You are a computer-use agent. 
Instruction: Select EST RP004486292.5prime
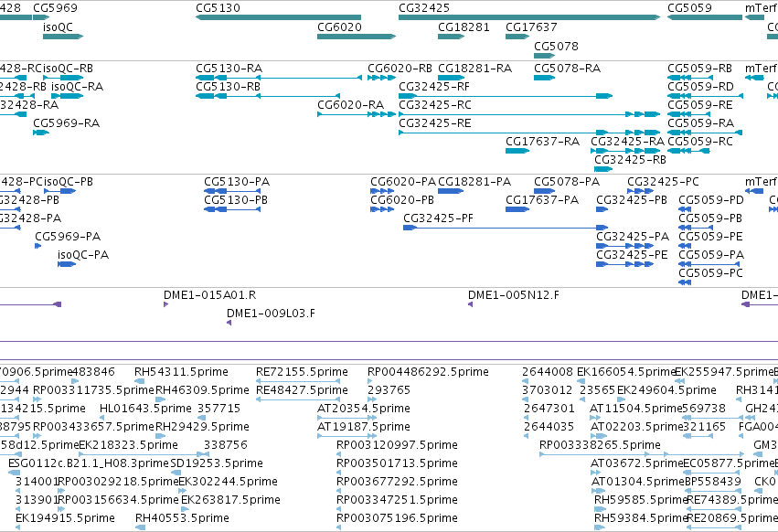[x=369, y=381]
